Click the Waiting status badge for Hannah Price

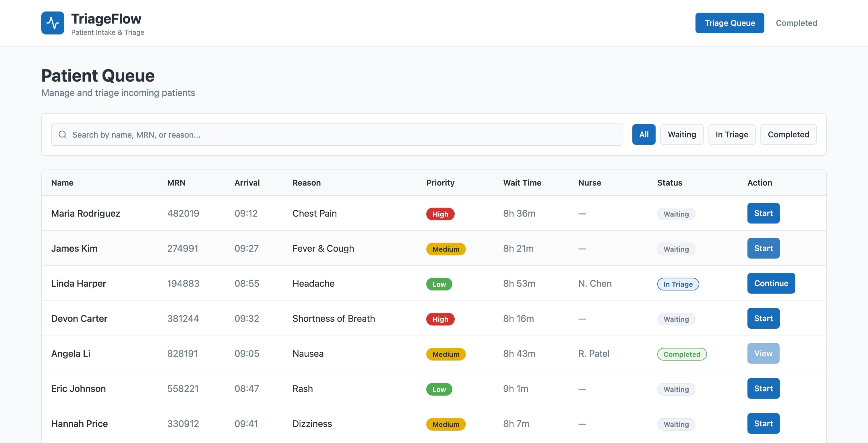[676, 424]
